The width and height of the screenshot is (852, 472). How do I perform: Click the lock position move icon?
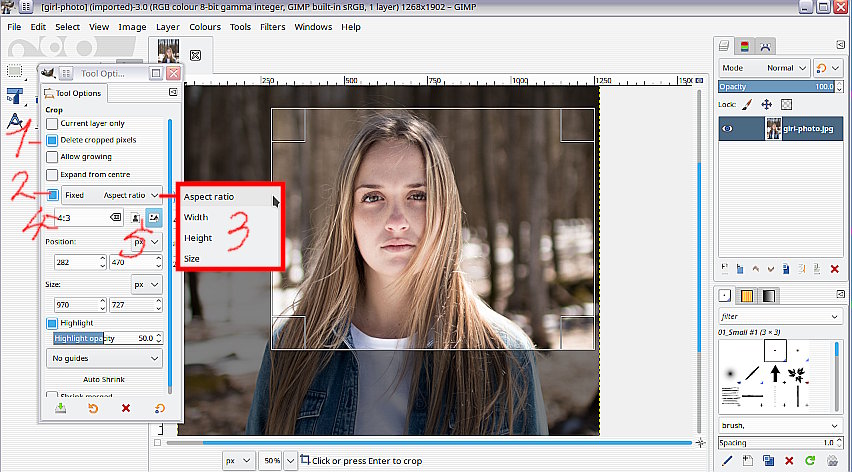click(766, 104)
